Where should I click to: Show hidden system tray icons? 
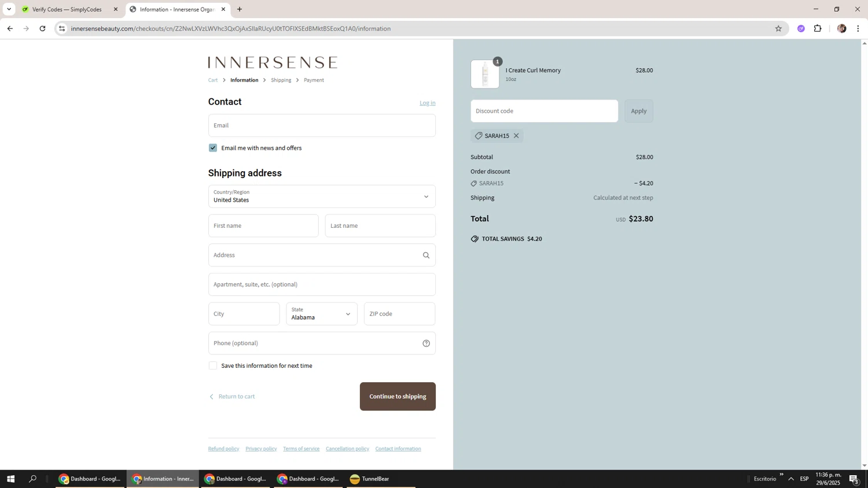click(x=791, y=479)
